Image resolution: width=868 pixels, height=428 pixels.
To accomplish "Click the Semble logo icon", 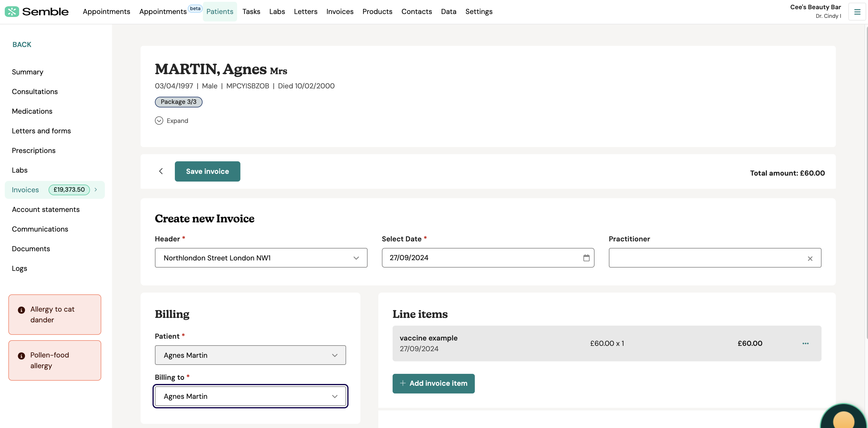I will click(12, 11).
